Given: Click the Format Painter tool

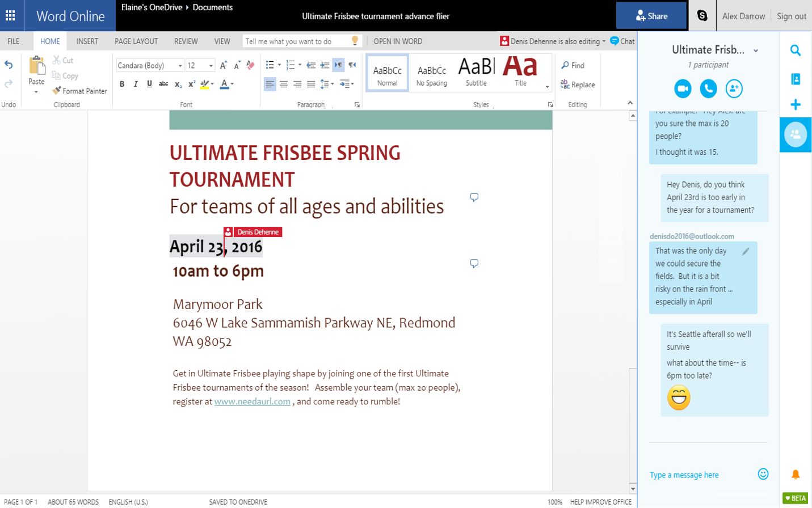Looking at the screenshot, I should (79, 91).
